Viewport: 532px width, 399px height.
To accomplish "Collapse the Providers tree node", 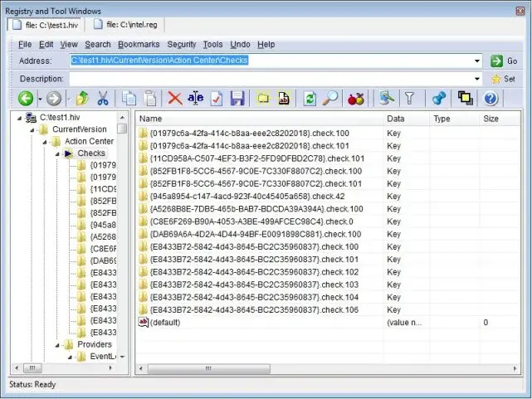I will pos(57,345).
